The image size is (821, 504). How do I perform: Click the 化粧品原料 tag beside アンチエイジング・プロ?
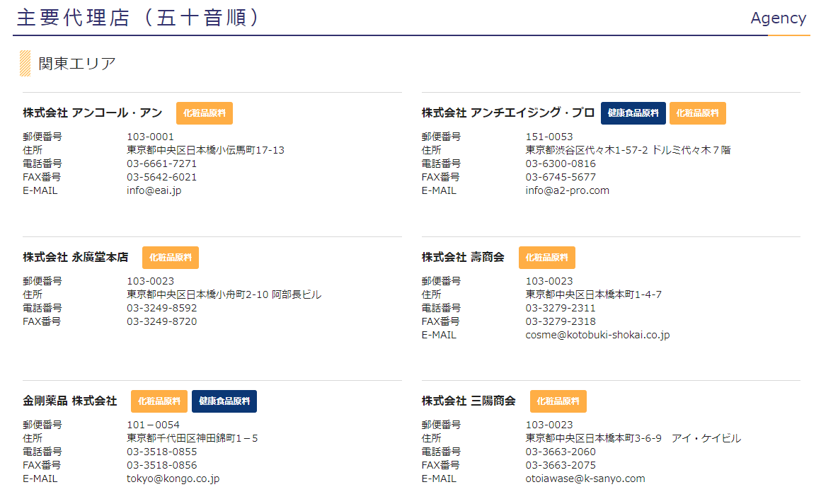697,113
